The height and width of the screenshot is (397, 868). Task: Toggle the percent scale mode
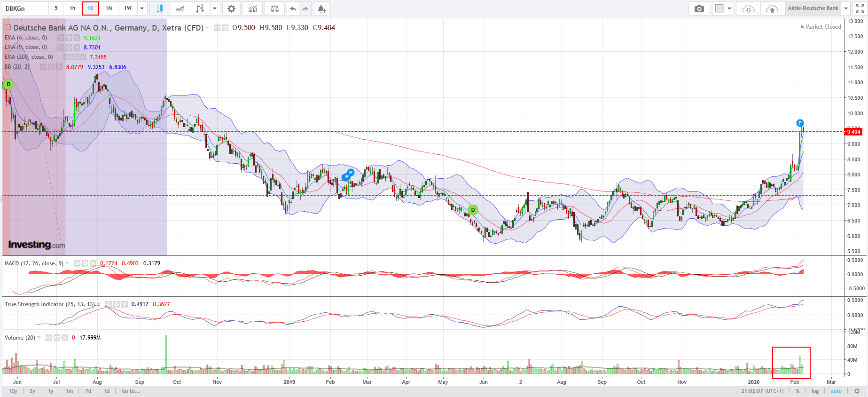click(798, 391)
